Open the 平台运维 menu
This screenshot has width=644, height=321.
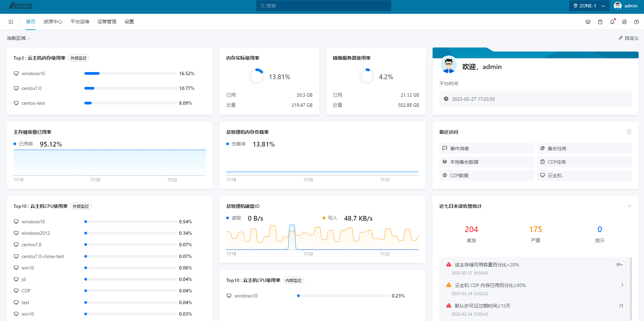tap(80, 22)
